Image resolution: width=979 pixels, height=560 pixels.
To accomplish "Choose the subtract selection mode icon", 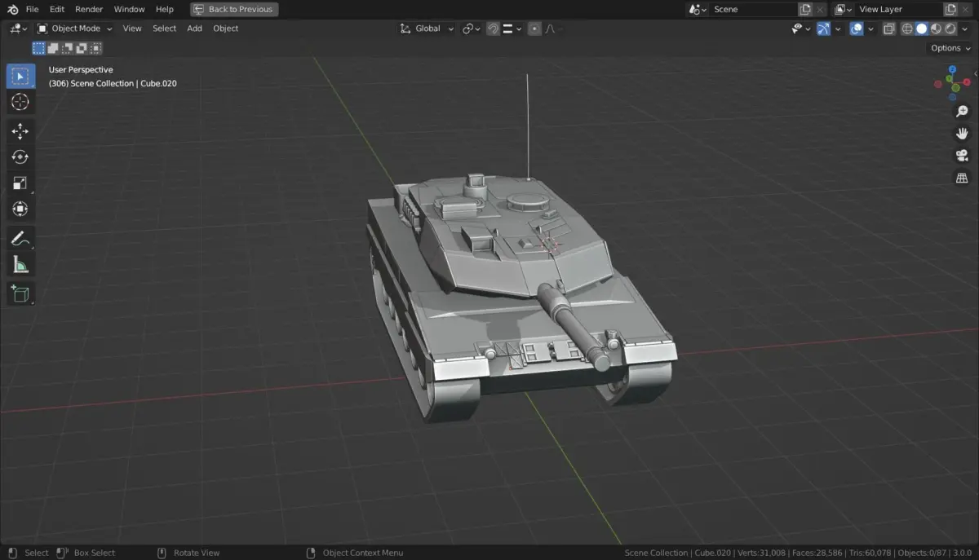I will coord(67,48).
